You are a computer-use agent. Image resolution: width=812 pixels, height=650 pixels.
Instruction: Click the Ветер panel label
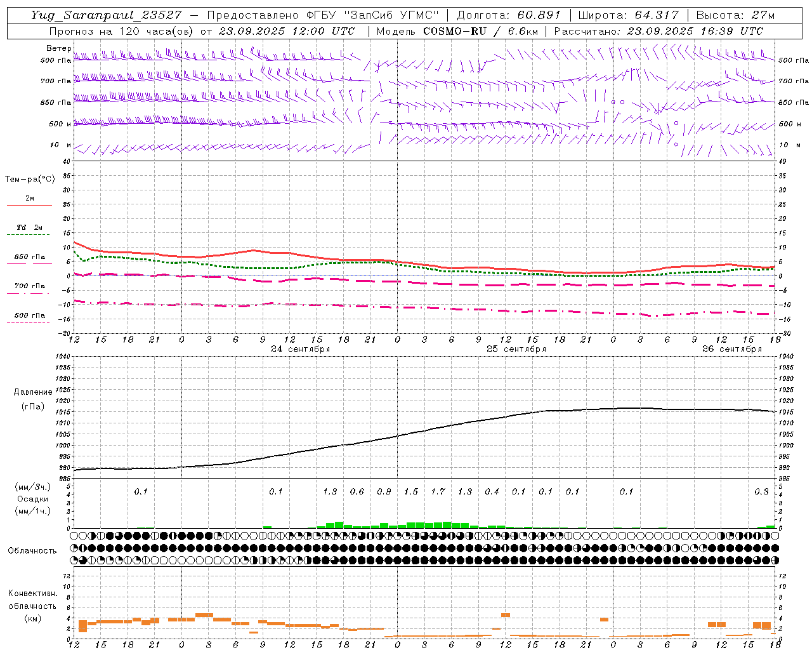pyautogui.click(x=59, y=48)
